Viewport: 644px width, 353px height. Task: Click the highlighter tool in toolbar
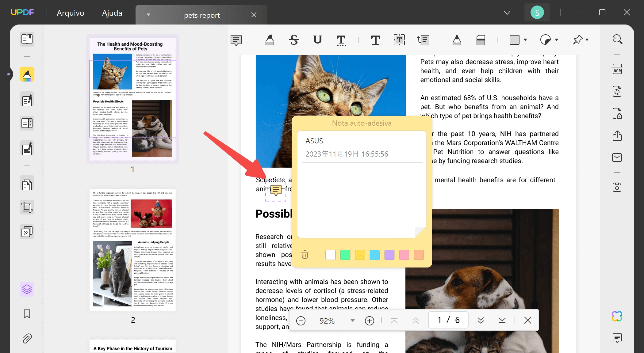(270, 40)
